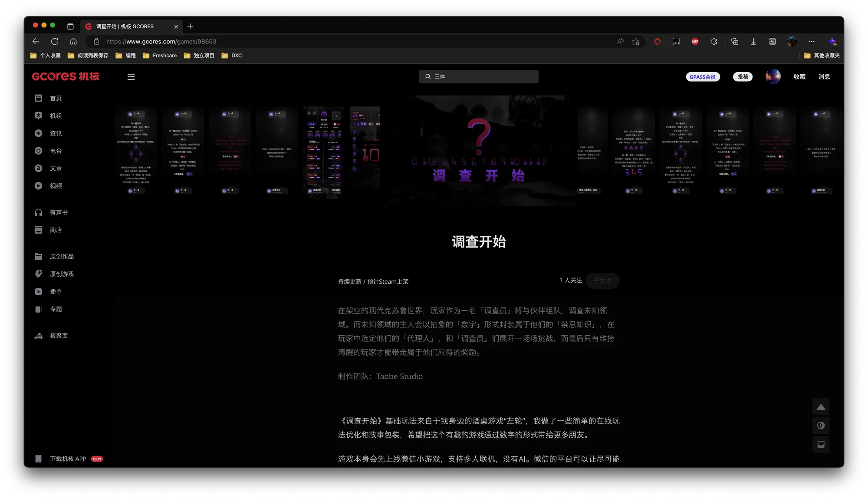Click the 调查开始 center banner image
The width and height of the screenshot is (868, 499).
pyautogui.click(x=479, y=151)
